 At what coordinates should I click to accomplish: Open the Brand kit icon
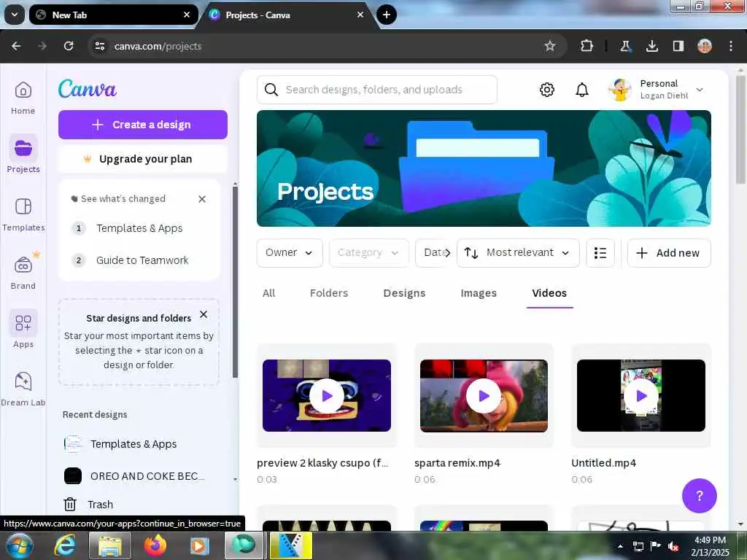[23, 265]
